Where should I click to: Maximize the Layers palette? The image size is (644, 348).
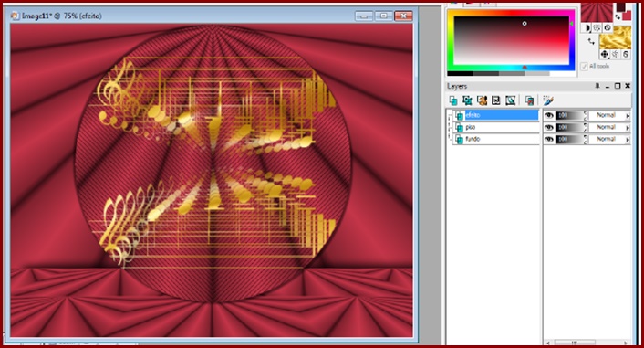[618, 86]
